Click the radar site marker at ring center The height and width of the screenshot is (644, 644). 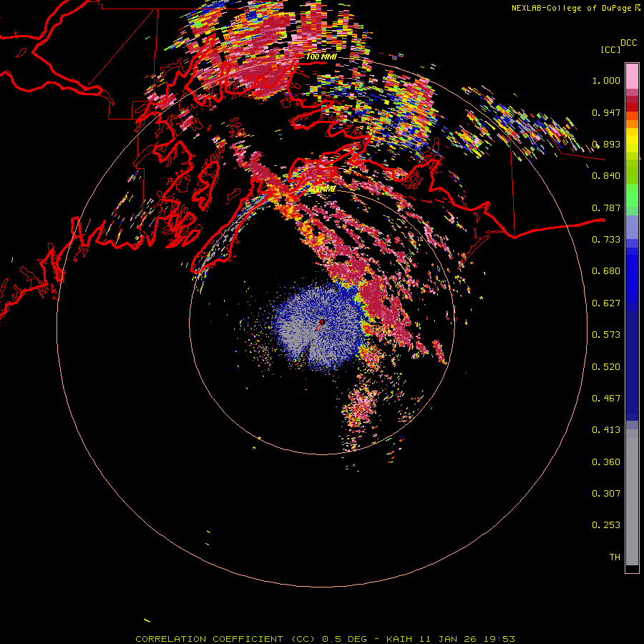click(322, 323)
